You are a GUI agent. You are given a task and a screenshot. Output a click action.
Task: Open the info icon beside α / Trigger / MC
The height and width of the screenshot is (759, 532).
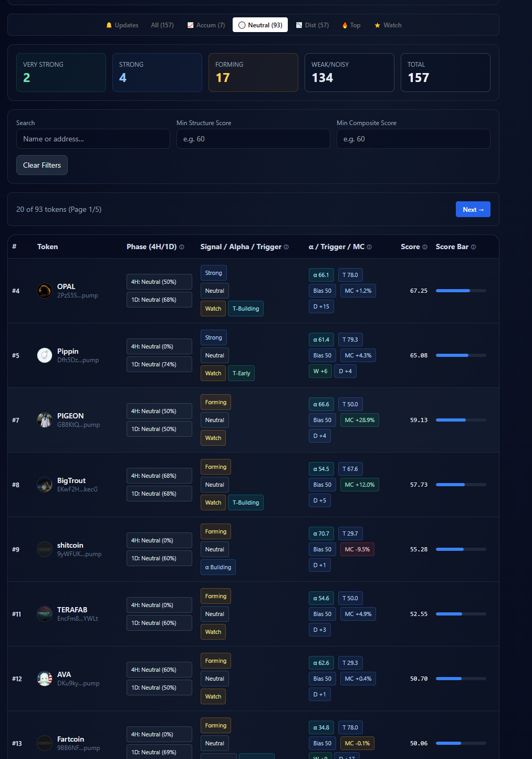point(369,247)
